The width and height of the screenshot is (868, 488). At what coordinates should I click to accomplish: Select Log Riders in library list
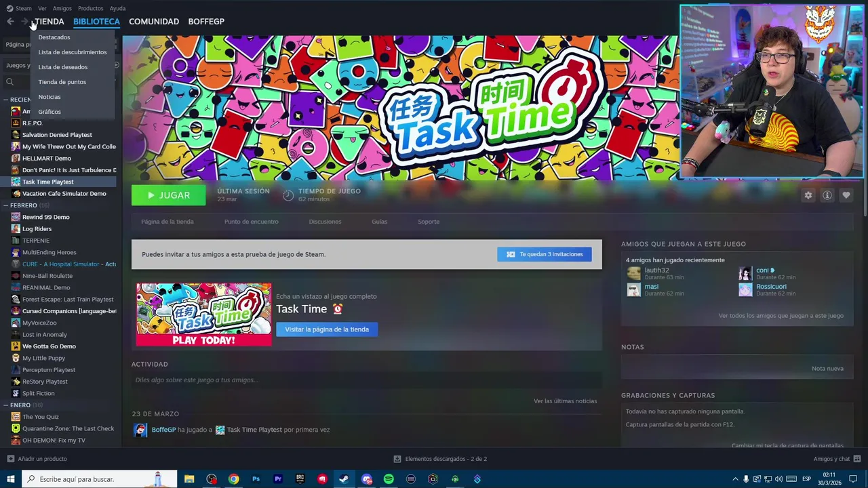pos(37,229)
